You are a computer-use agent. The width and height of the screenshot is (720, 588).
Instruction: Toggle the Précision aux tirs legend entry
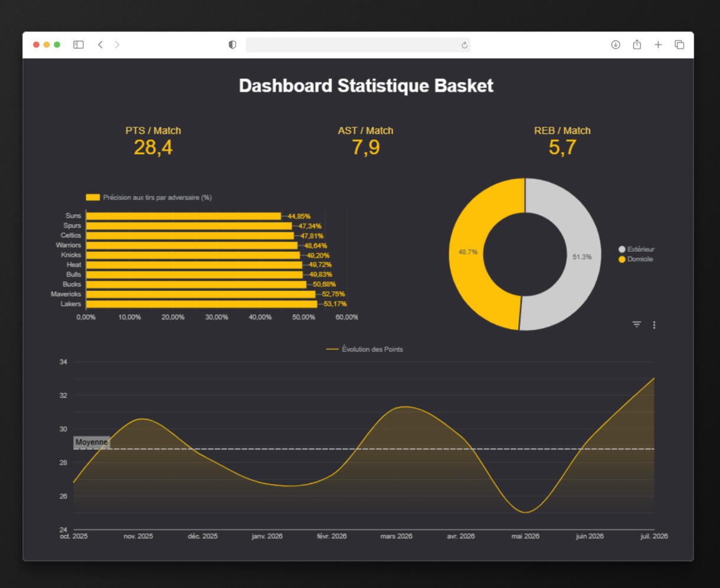[x=149, y=198]
